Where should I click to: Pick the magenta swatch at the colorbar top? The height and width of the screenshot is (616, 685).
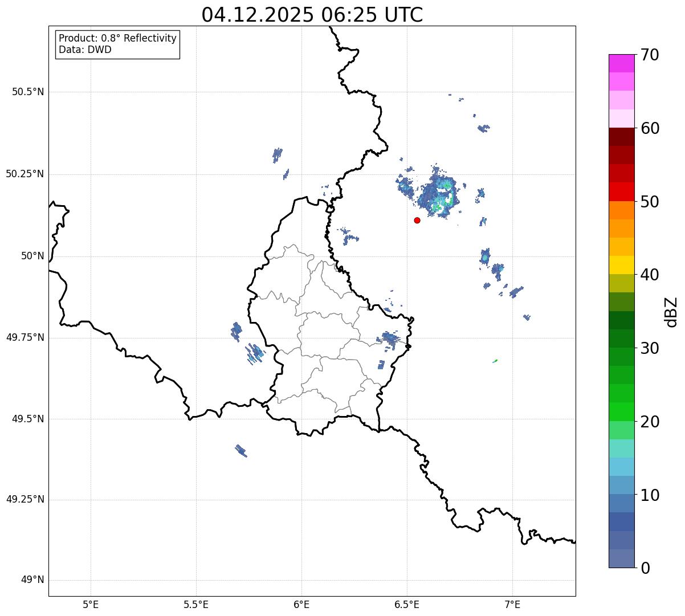622,63
